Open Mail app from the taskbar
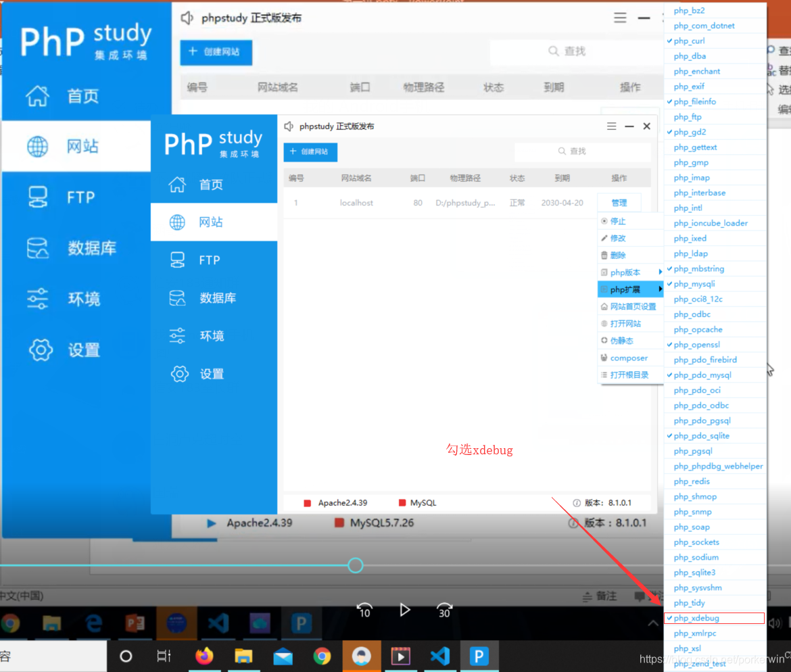This screenshot has height=672, width=791. 283,656
